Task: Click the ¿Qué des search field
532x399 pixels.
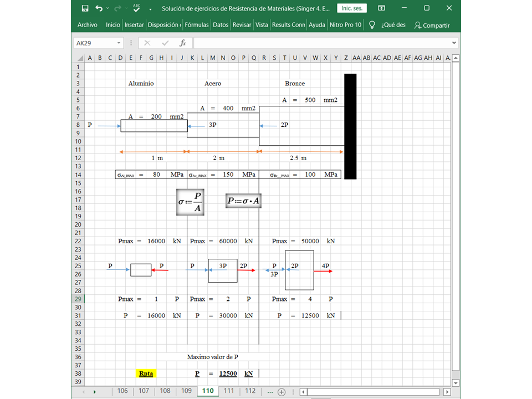Action: click(393, 25)
